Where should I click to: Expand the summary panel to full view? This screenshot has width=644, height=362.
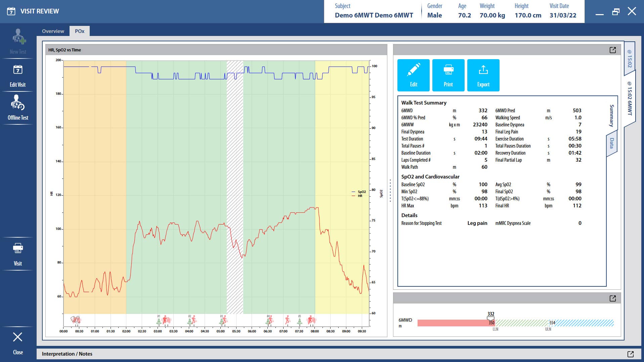coord(612,50)
